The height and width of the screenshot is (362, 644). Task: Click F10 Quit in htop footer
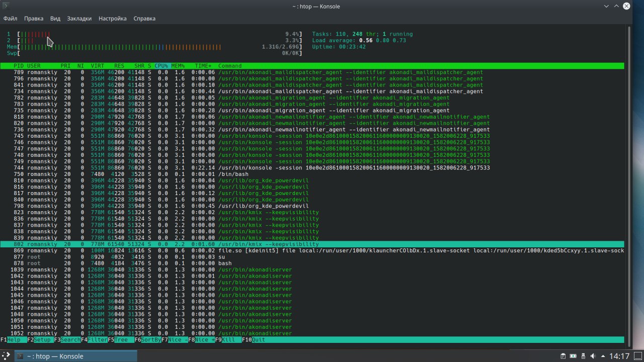(x=254, y=340)
